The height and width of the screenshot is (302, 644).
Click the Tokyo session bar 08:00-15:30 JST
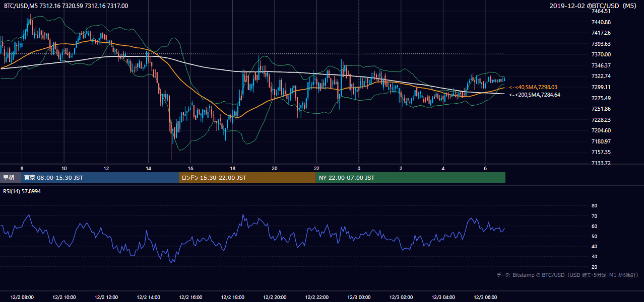100,178
